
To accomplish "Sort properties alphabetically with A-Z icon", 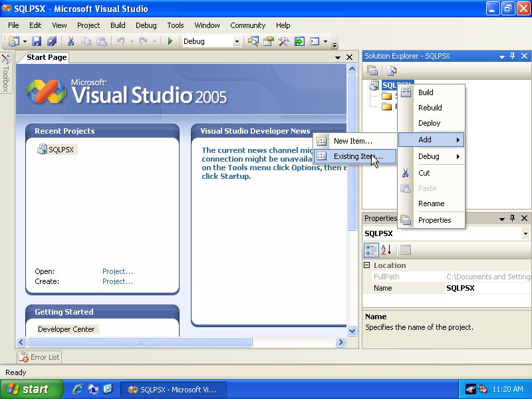I will pyautogui.click(x=386, y=250).
